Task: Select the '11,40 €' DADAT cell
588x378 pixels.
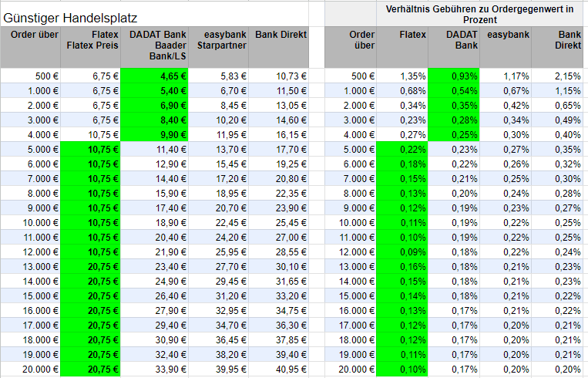Action: [x=154, y=150]
